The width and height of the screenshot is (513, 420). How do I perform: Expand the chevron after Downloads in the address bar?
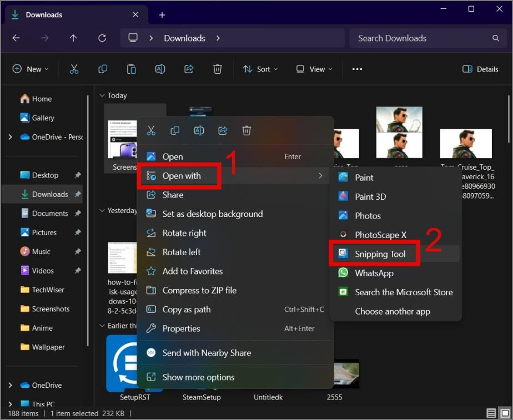coord(218,38)
